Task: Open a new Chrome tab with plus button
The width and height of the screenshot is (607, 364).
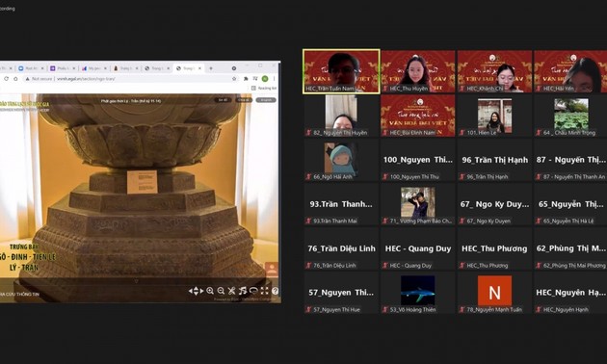Action: coord(211,68)
